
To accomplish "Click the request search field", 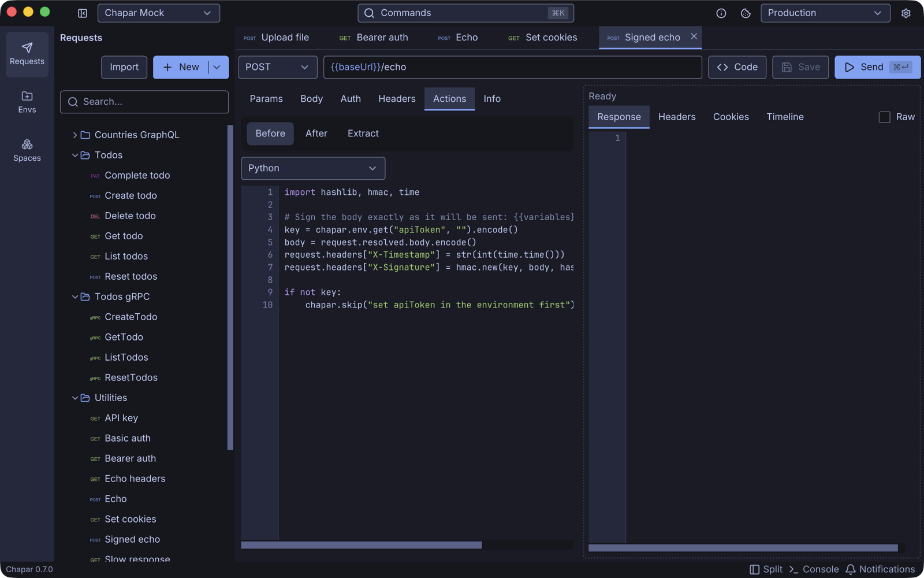I will 144,102.
